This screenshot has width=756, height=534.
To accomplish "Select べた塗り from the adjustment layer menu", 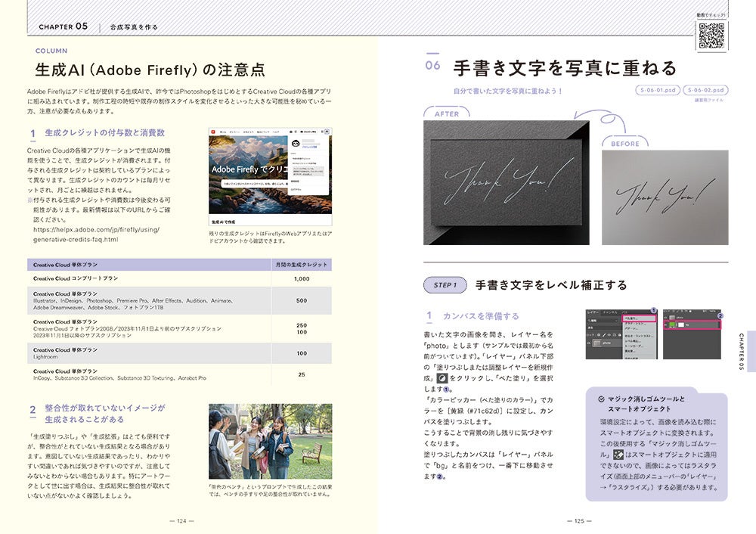I will pyautogui.click(x=640, y=318).
